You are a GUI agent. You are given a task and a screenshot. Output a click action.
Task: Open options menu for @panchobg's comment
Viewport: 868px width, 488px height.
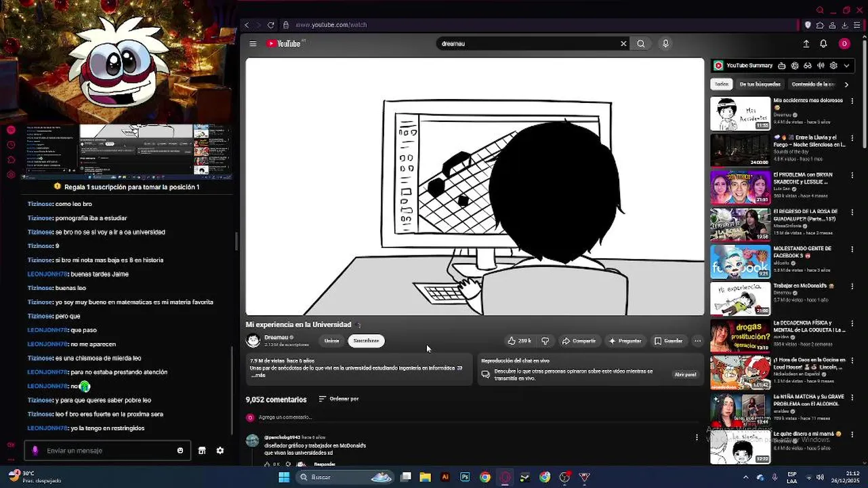click(x=697, y=437)
